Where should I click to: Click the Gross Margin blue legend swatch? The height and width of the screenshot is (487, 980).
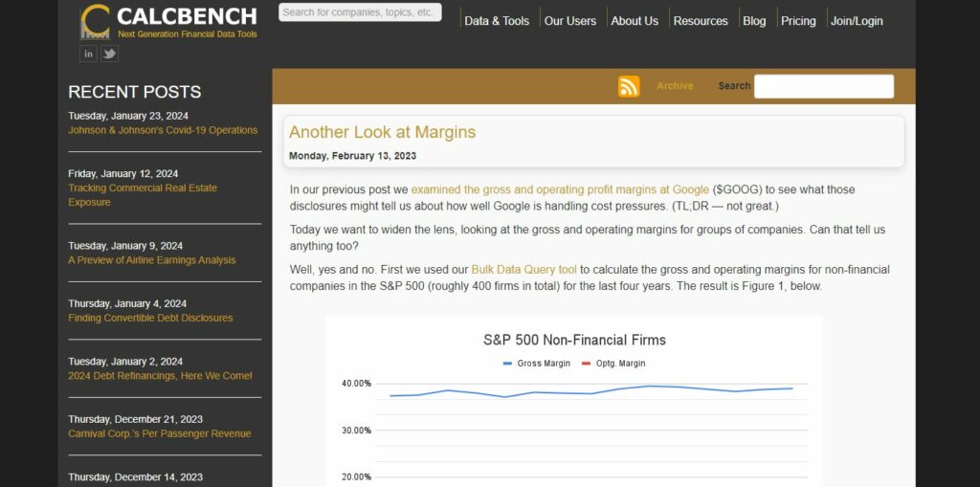[507, 364]
